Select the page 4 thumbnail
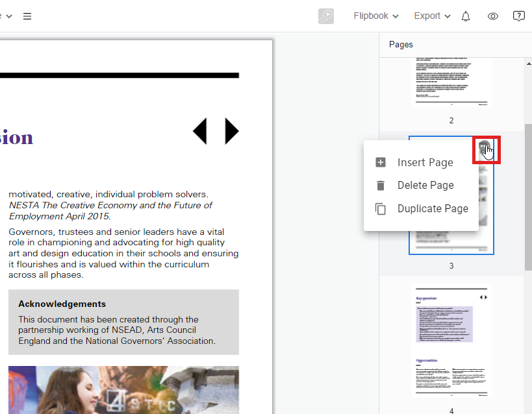 click(x=451, y=341)
